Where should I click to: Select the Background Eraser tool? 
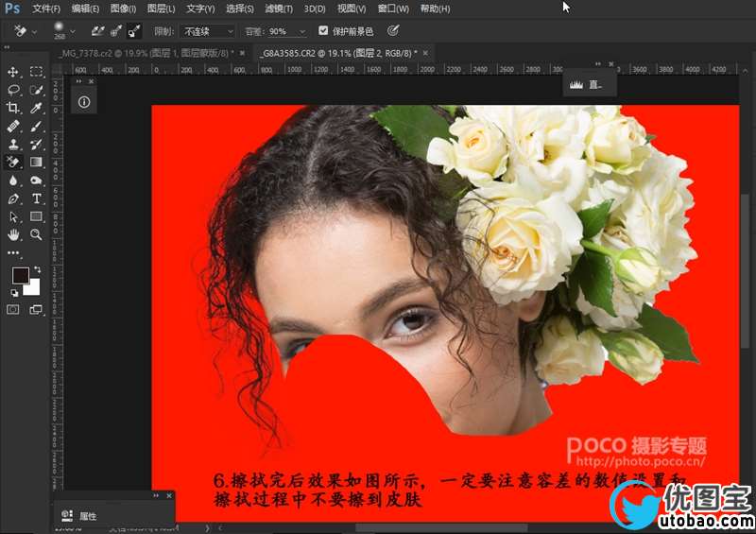coord(13,162)
